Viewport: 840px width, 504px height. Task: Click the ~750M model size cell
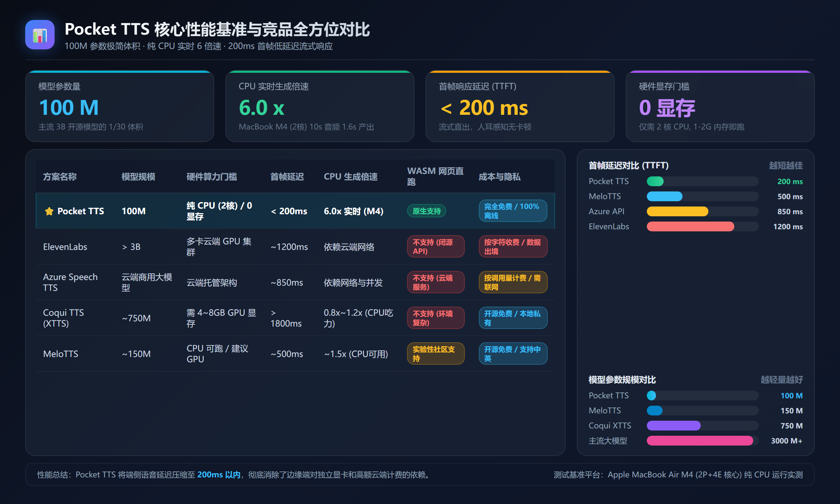(x=136, y=318)
